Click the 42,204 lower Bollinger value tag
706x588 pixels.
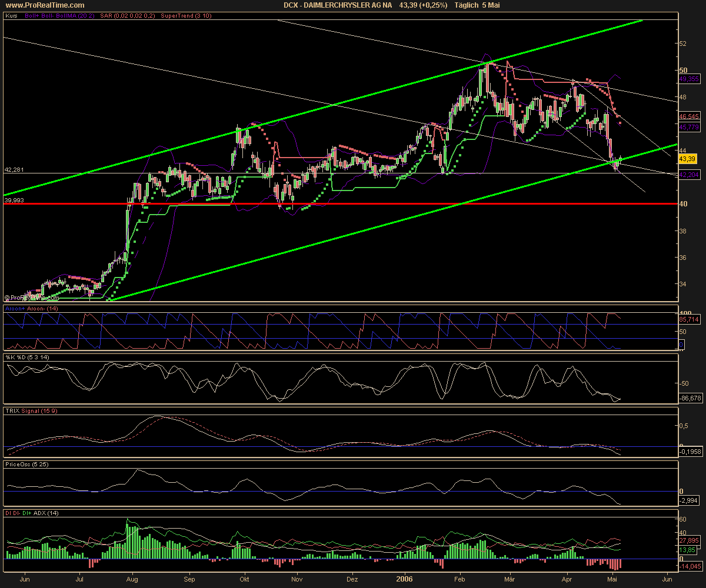tap(689, 175)
